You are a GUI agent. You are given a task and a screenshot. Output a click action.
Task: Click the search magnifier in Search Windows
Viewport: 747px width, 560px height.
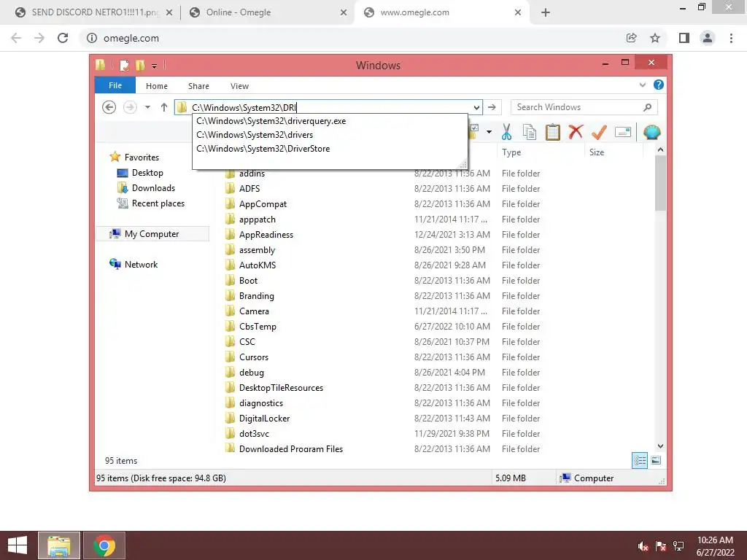[647, 107]
